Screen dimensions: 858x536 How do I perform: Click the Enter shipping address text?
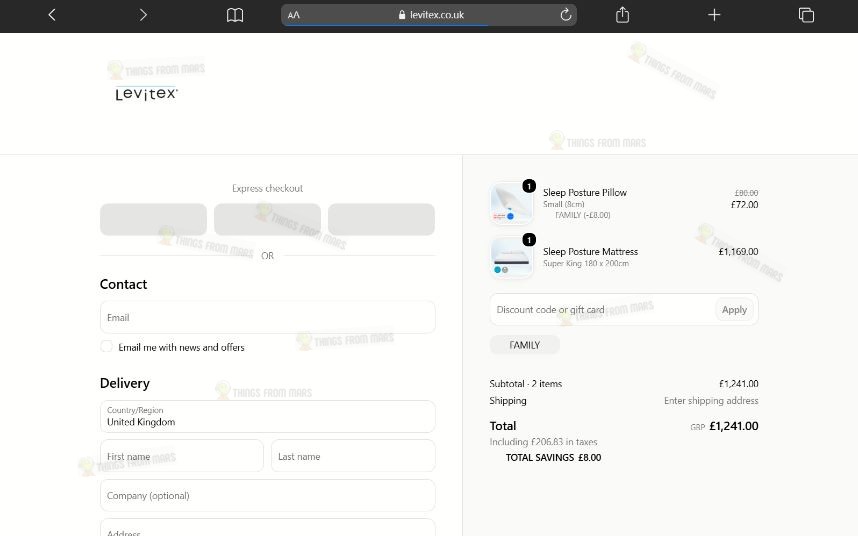711,400
